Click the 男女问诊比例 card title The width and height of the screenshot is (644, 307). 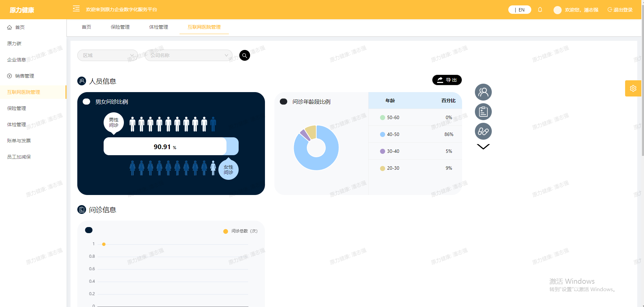point(112,102)
